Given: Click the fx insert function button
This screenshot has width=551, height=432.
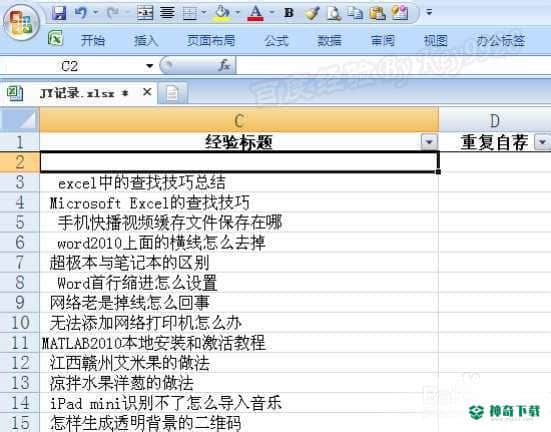Looking at the screenshot, I should click(x=224, y=65).
